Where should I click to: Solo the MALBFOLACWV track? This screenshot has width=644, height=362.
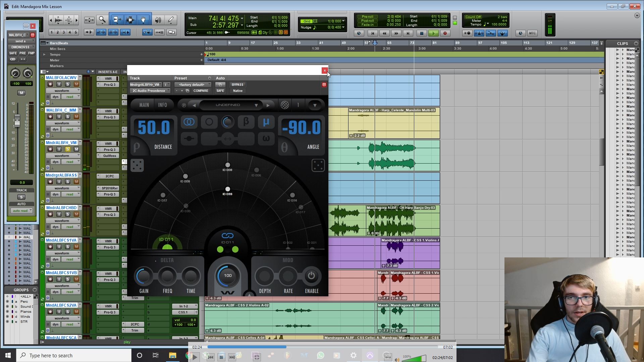pyautogui.click(x=68, y=84)
